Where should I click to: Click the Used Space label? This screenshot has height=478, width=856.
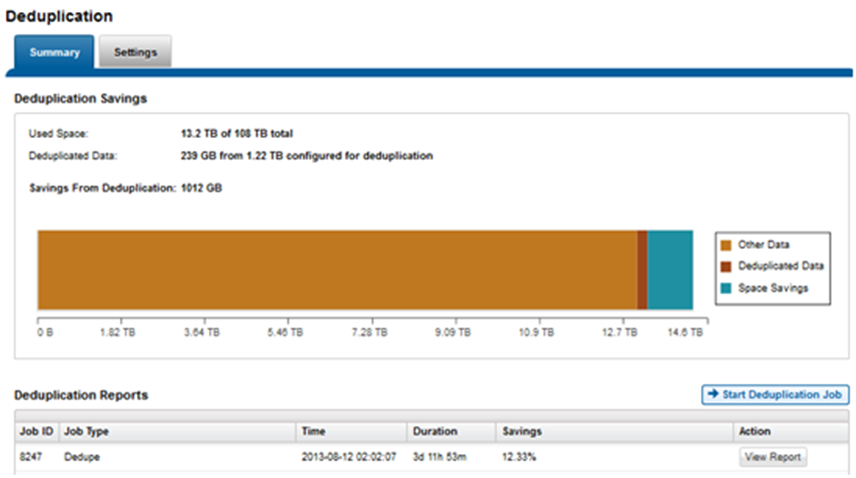[x=58, y=134]
